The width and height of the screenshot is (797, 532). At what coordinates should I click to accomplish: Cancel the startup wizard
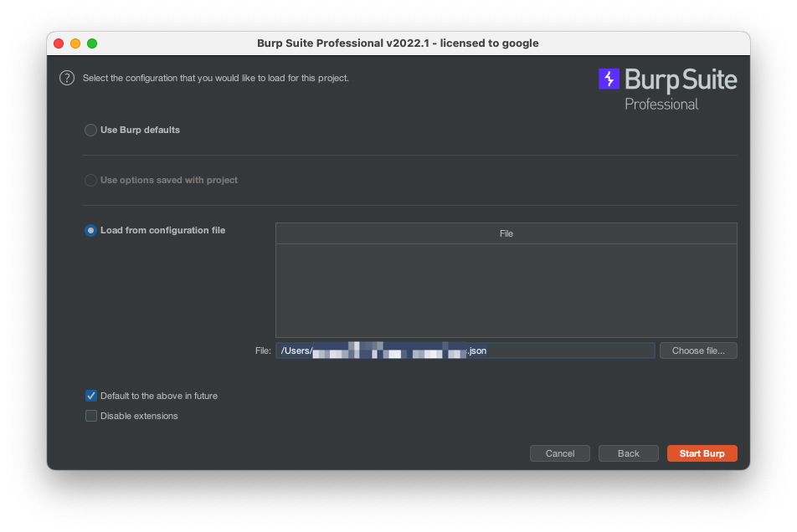(560, 453)
